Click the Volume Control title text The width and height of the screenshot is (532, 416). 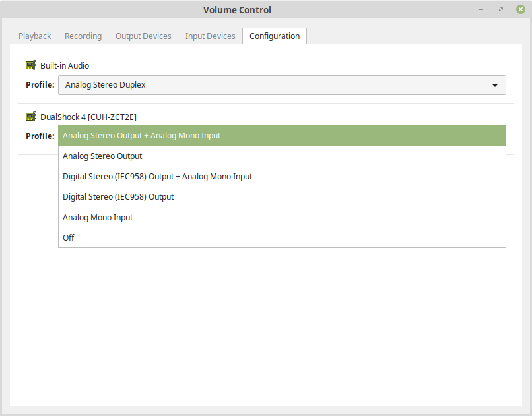tap(237, 10)
